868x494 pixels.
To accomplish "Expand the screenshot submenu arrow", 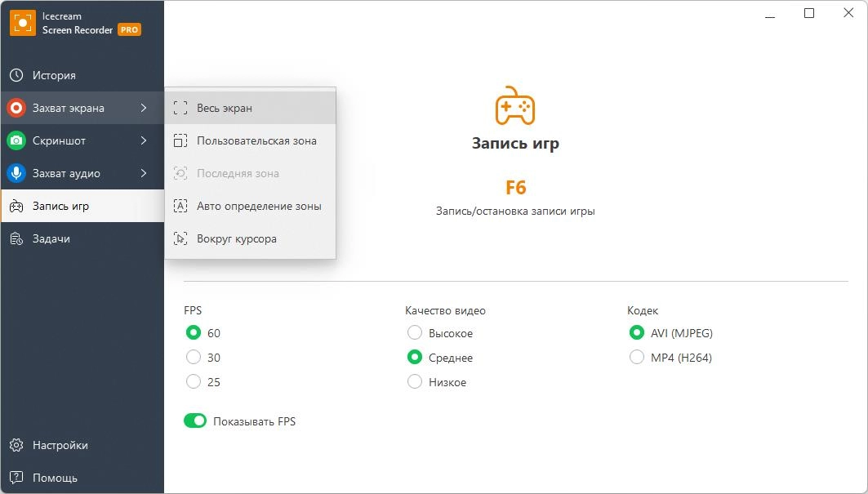I will (x=144, y=140).
